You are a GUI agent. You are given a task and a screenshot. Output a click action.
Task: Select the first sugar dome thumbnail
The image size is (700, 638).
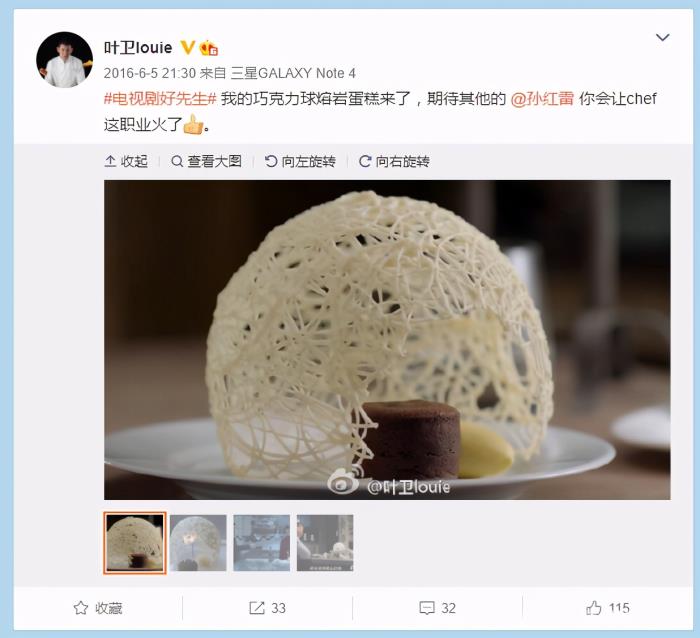[135, 542]
